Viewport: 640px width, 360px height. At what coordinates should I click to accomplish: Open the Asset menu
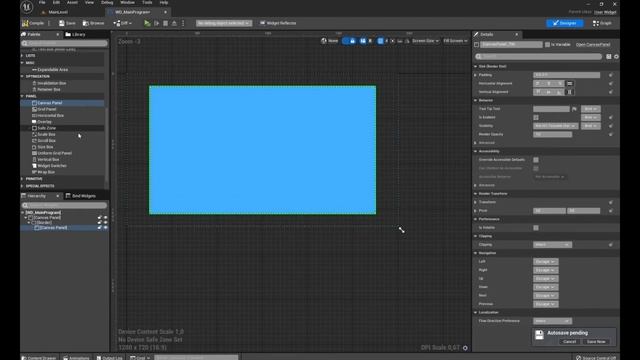tap(72, 2)
